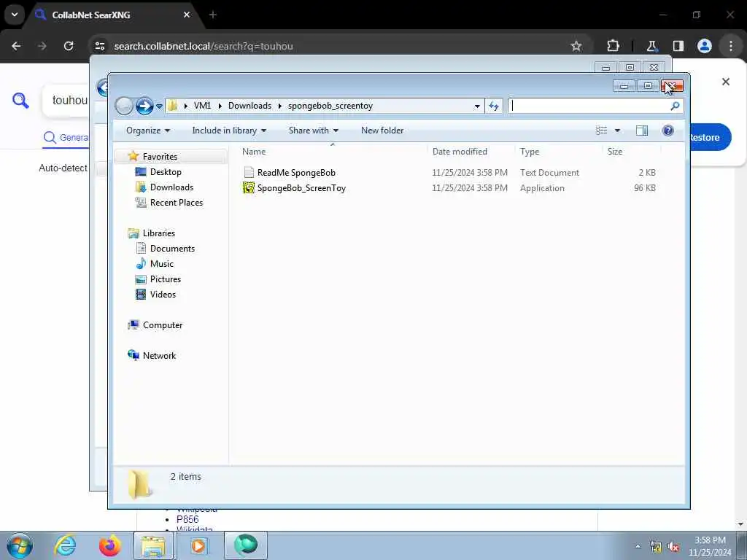Image resolution: width=747 pixels, height=560 pixels.
Task: Open the recent locations dropdown arrow
Action: coord(159,106)
